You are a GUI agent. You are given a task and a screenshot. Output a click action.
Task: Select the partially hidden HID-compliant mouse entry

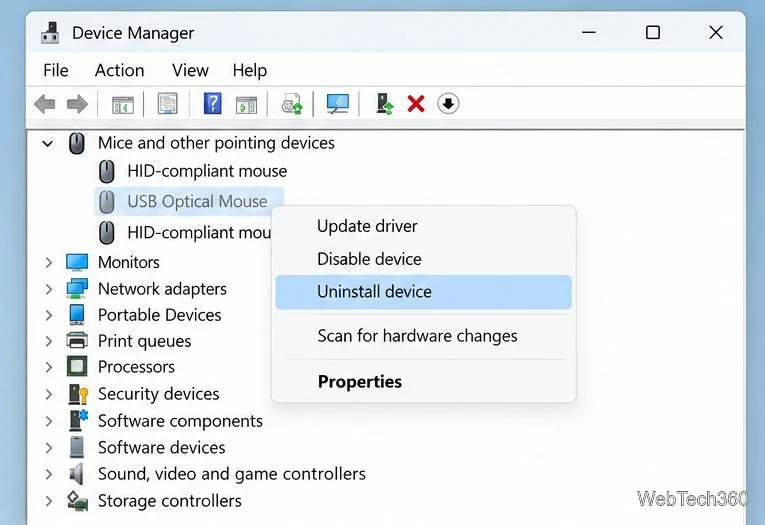[x=199, y=232]
